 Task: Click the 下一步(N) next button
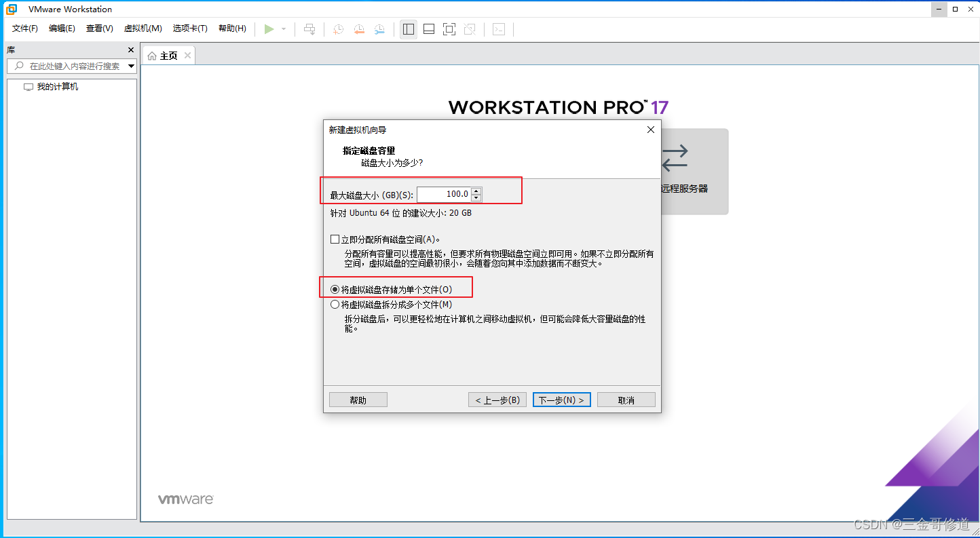(562, 400)
